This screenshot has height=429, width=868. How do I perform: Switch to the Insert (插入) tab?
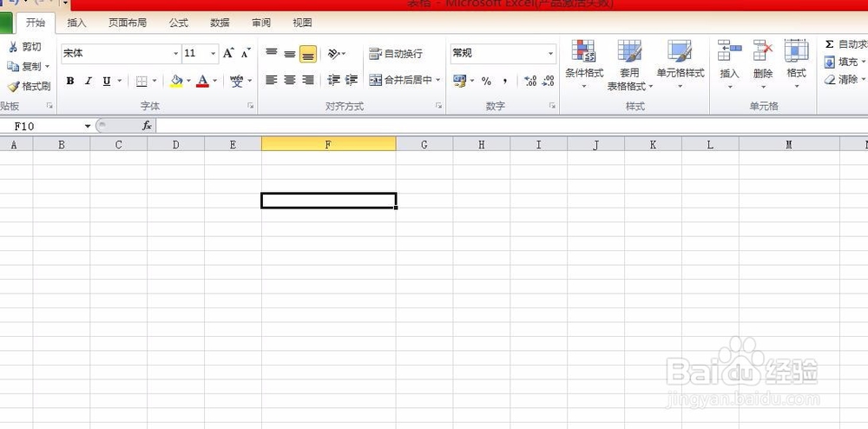tap(77, 23)
